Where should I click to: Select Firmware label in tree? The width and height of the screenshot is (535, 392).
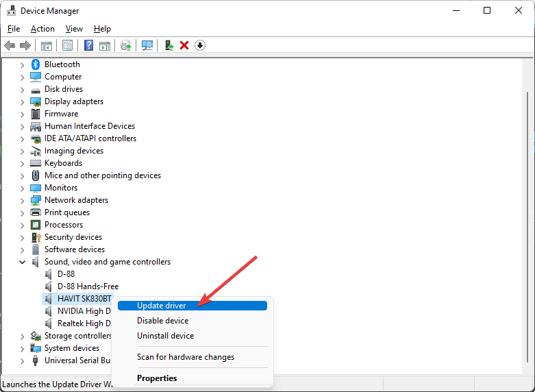point(62,114)
